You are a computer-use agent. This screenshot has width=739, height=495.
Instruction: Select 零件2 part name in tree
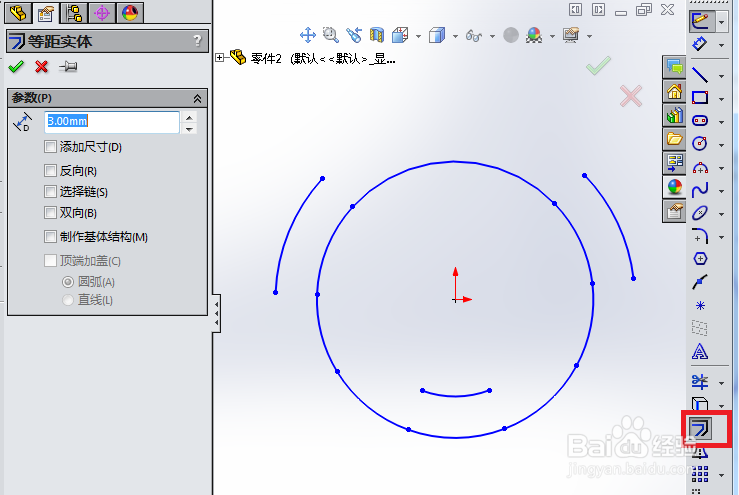[x=266, y=58]
